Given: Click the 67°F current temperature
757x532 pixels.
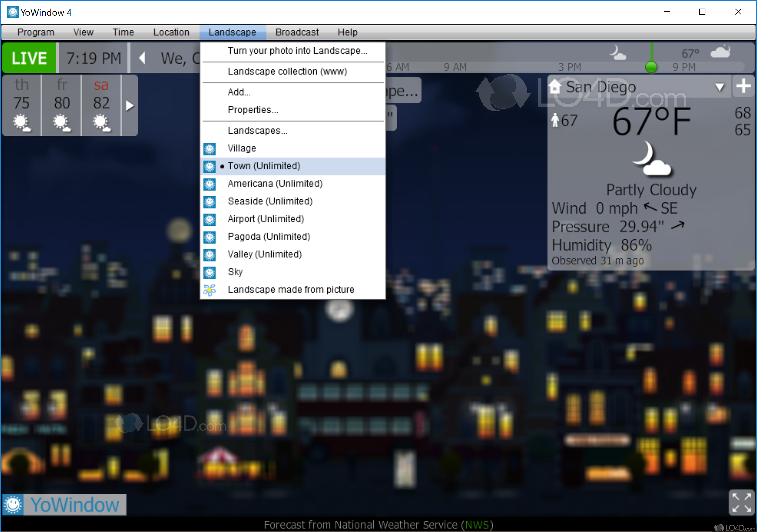Looking at the screenshot, I should point(651,122).
